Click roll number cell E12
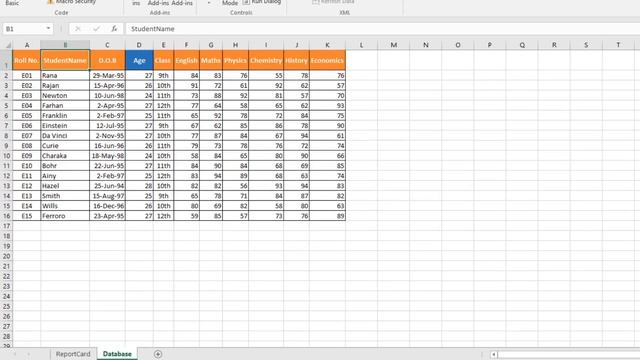The width and height of the screenshot is (640, 360). tap(27, 186)
